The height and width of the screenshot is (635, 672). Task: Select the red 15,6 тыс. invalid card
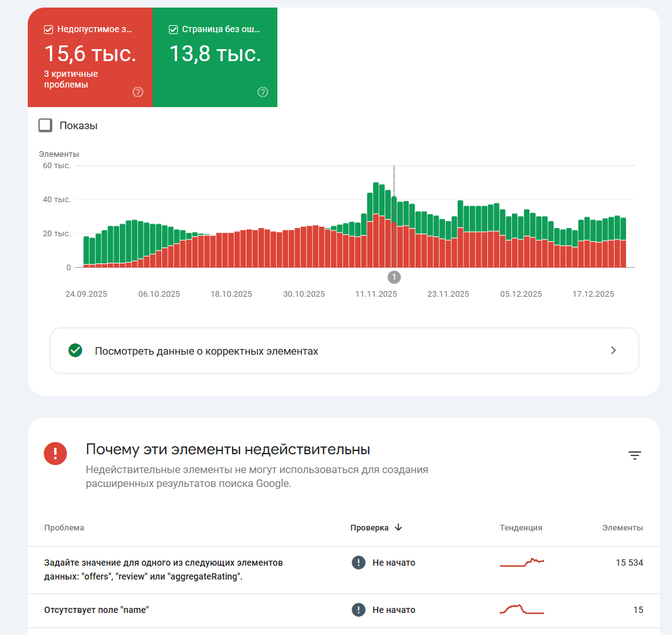click(x=90, y=57)
